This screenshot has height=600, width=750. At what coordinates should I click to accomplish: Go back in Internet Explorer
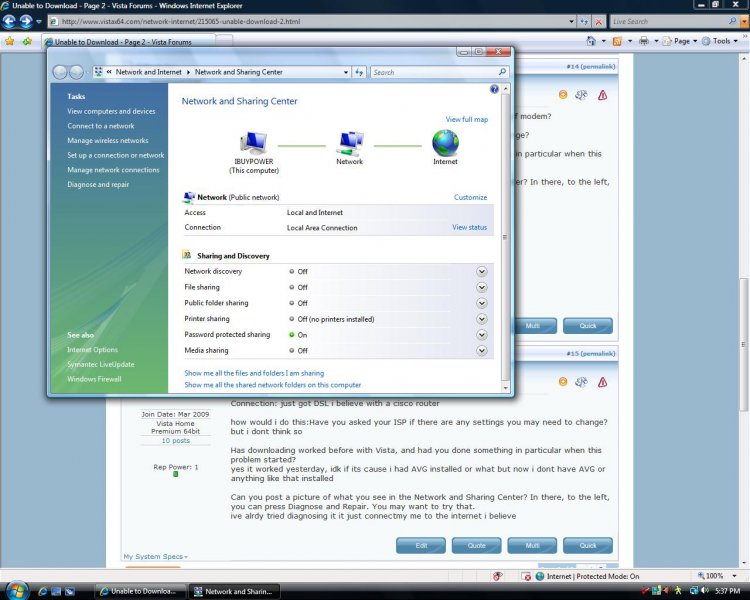click(x=10, y=21)
